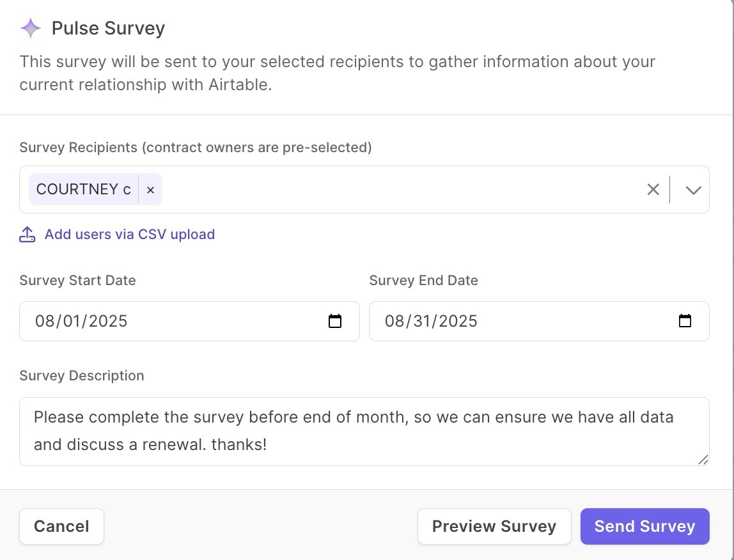Image resolution: width=734 pixels, height=560 pixels.
Task: Click the end date field showing 08/31/2025
Action: tap(431, 321)
